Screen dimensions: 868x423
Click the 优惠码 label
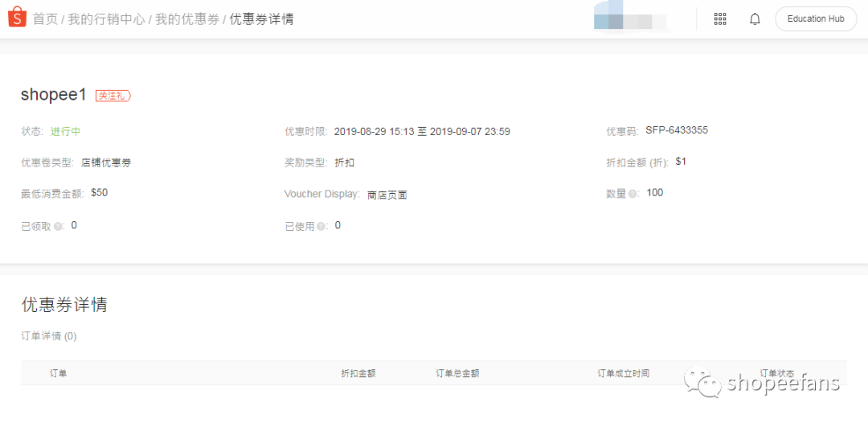click(624, 132)
